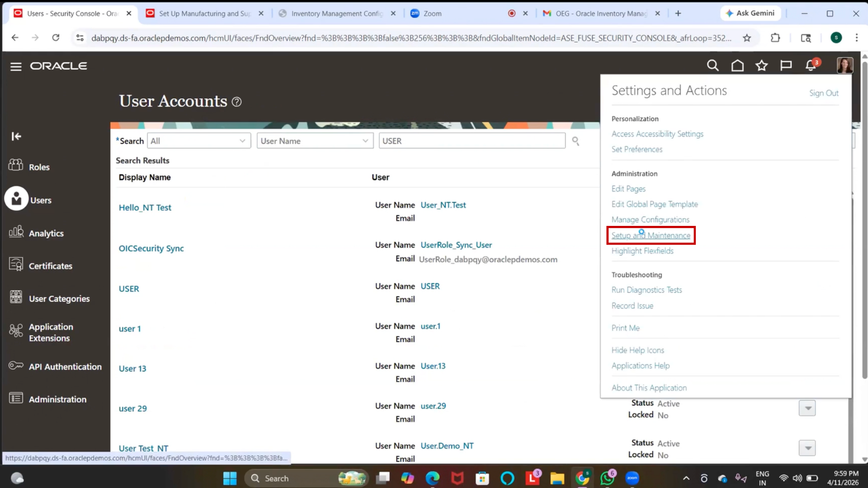This screenshot has width=868, height=488.
Task: Open Windows Start menu
Action: pyautogui.click(x=230, y=478)
